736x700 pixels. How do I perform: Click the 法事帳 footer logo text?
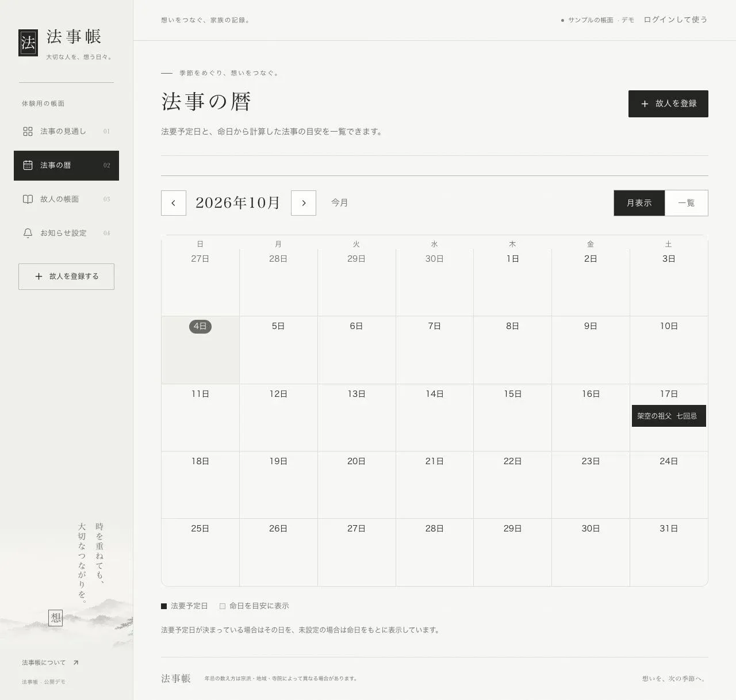coord(175,679)
